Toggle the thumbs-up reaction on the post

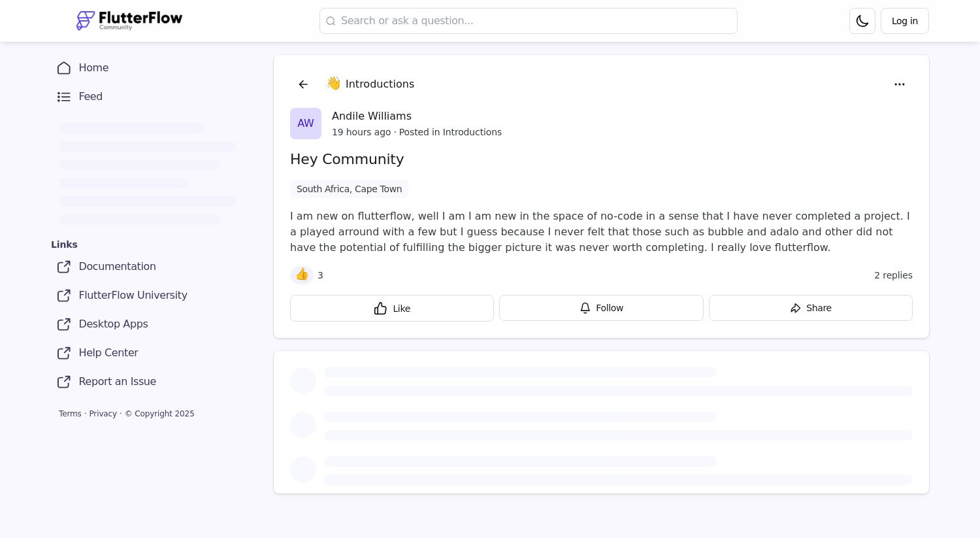(301, 275)
